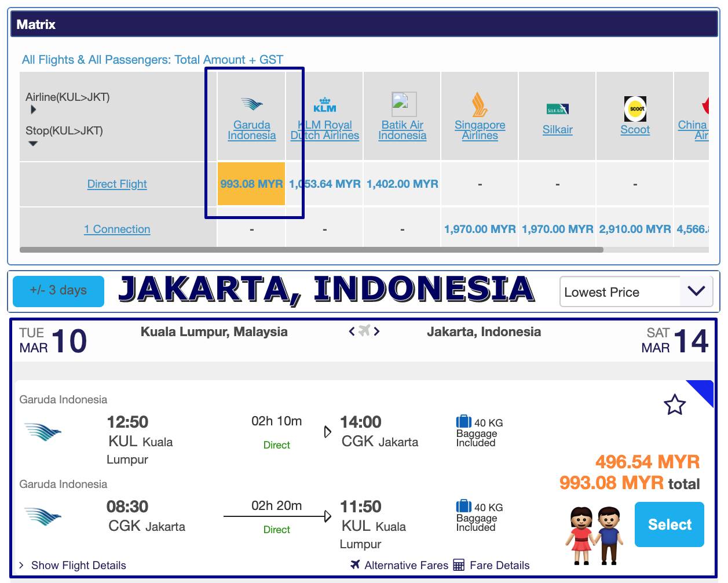Select Silkair 1,970.00 MYR connection fare
The height and width of the screenshot is (583, 728).
click(558, 229)
